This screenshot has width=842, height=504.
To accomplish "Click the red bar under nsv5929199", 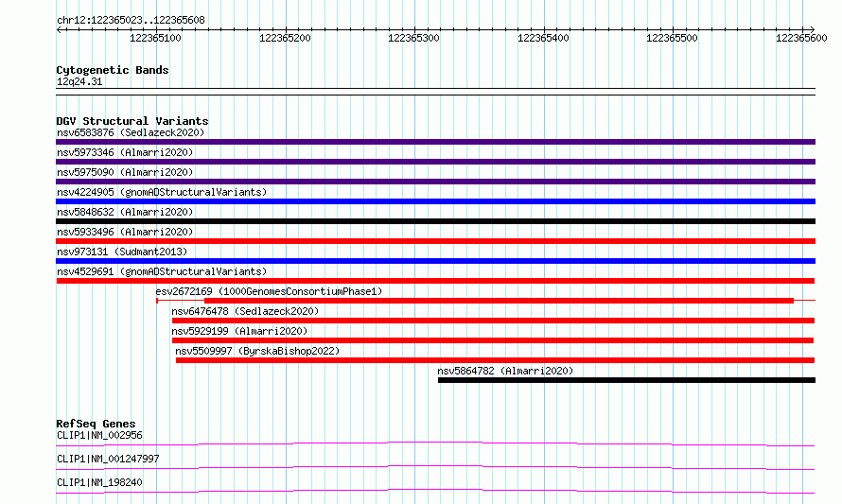I will (x=492, y=340).
